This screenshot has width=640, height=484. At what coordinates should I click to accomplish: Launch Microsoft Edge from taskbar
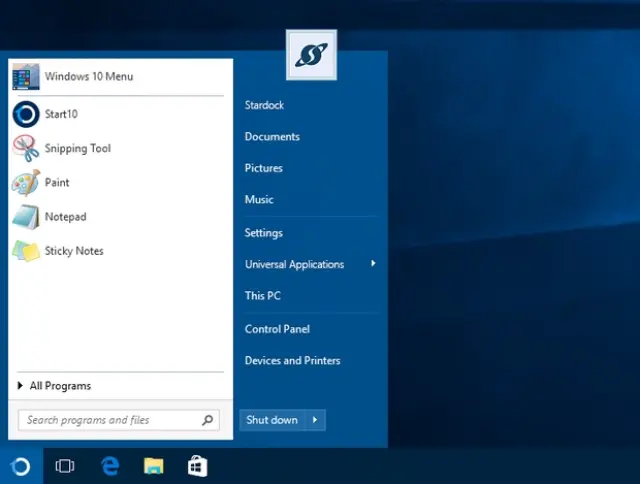coord(110,466)
